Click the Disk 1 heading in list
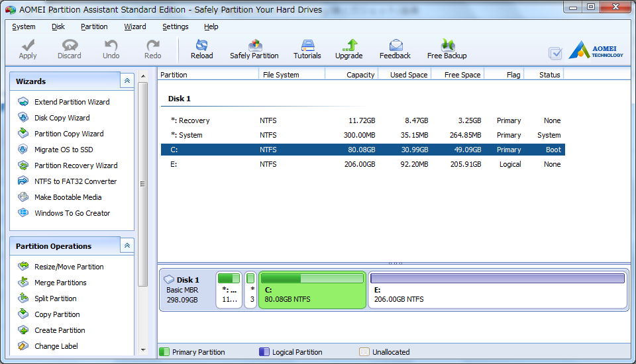This screenshot has height=364, width=636. click(180, 99)
